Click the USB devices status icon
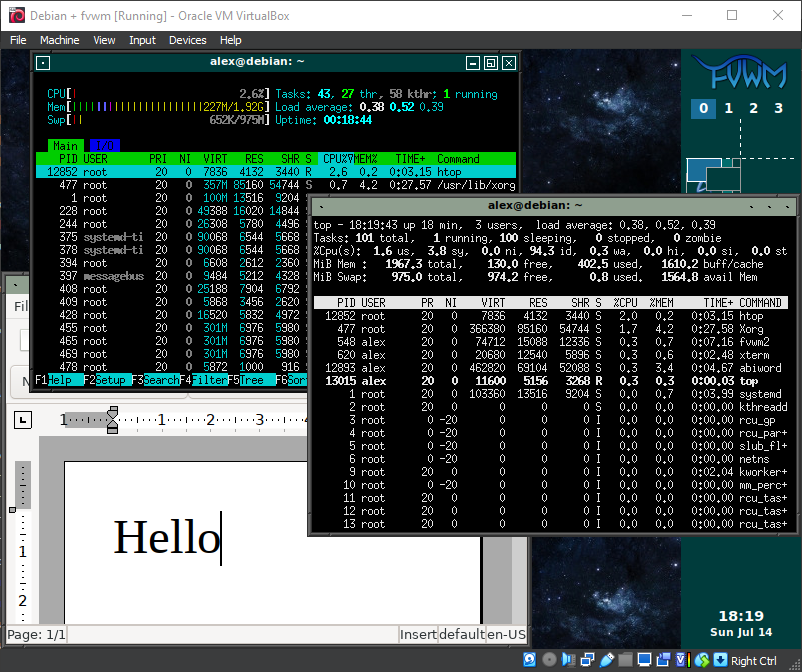The image size is (802, 672). pos(606,660)
